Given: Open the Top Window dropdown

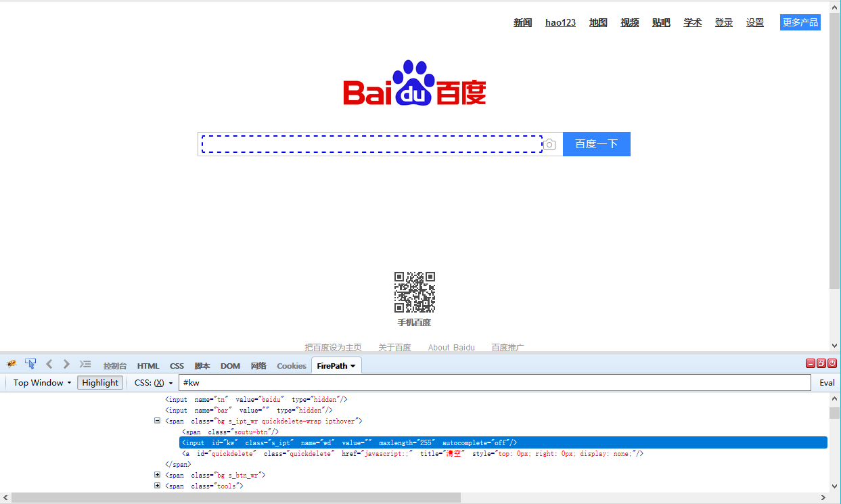Looking at the screenshot, I should [42, 382].
